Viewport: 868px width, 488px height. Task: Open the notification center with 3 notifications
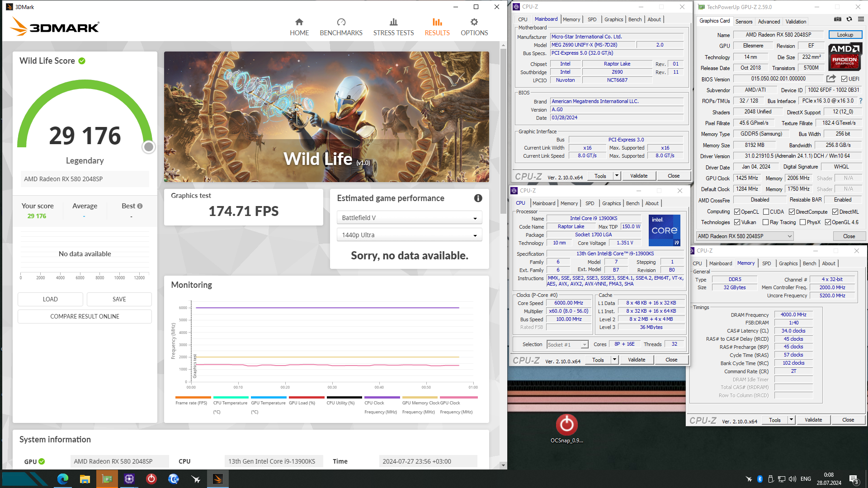854,479
